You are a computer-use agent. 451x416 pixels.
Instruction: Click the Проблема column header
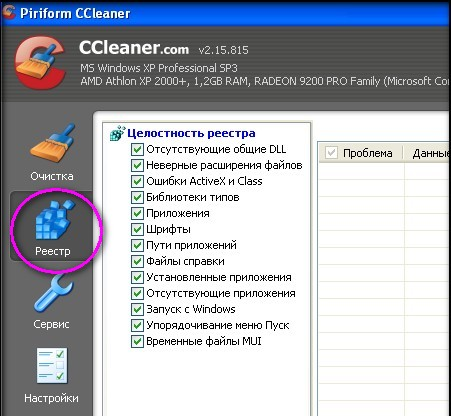point(368,153)
